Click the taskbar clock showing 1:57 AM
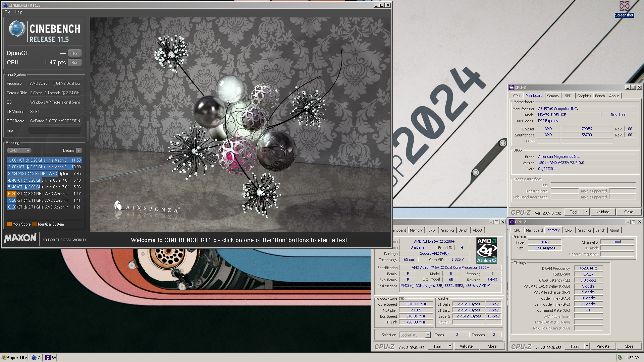The height and width of the screenshot is (362, 644). click(x=632, y=358)
